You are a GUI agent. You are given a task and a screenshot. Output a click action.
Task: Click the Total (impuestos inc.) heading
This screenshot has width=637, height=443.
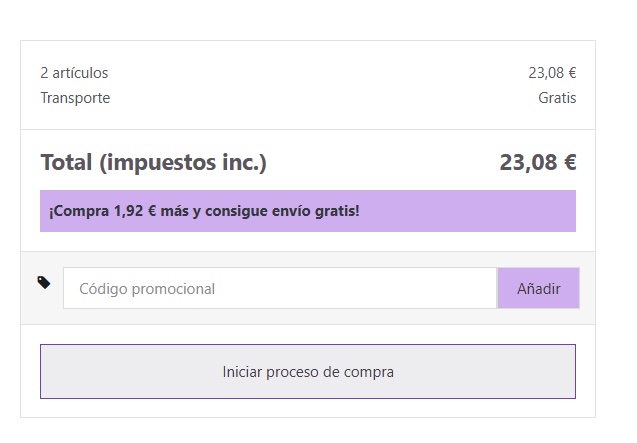(x=154, y=163)
